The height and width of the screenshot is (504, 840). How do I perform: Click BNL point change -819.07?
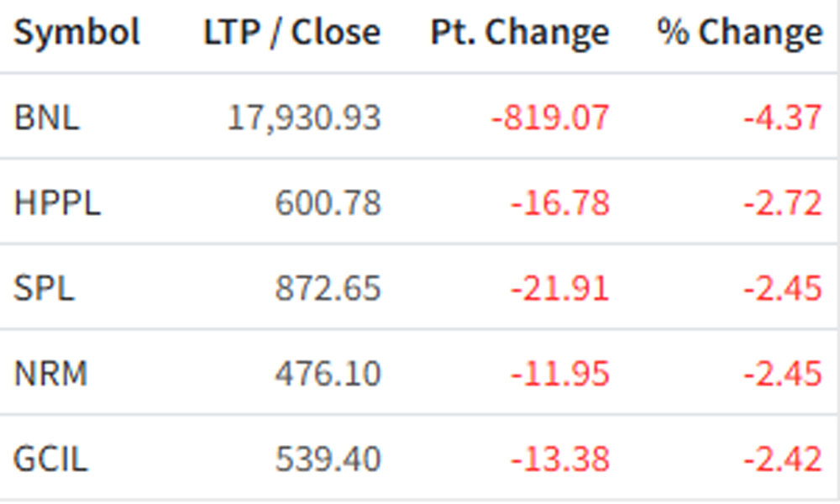pos(550,118)
